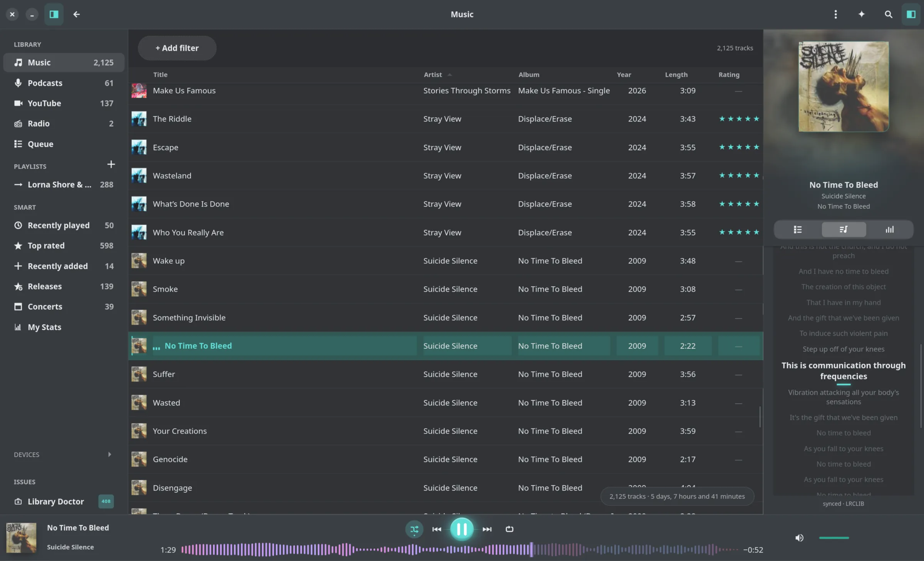
Task: Click lyric 'And I have no time to bleed'
Action: click(844, 272)
